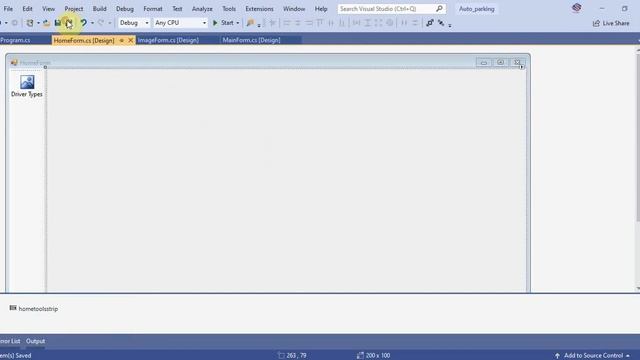Image resolution: width=640 pixels, height=360 pixels.
Task: Click the Align to Grid icon
Action: coord(273,23)
